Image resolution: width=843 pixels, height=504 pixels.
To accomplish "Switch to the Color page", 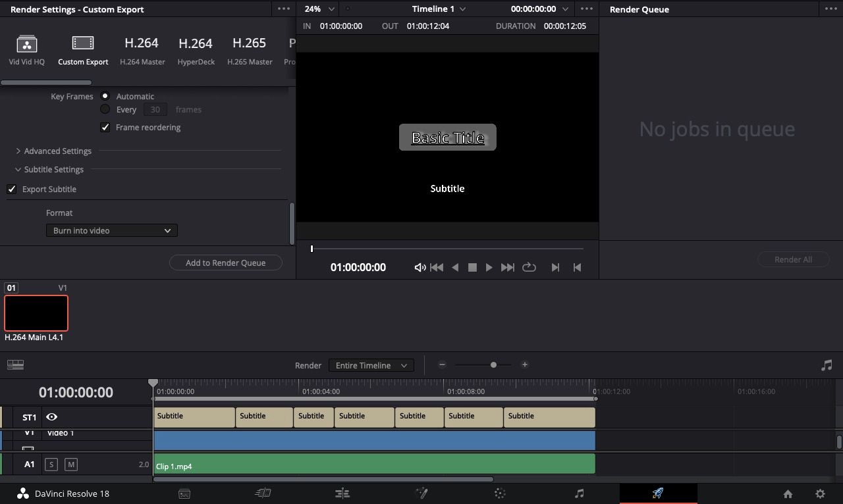I will tap(500, 493).
